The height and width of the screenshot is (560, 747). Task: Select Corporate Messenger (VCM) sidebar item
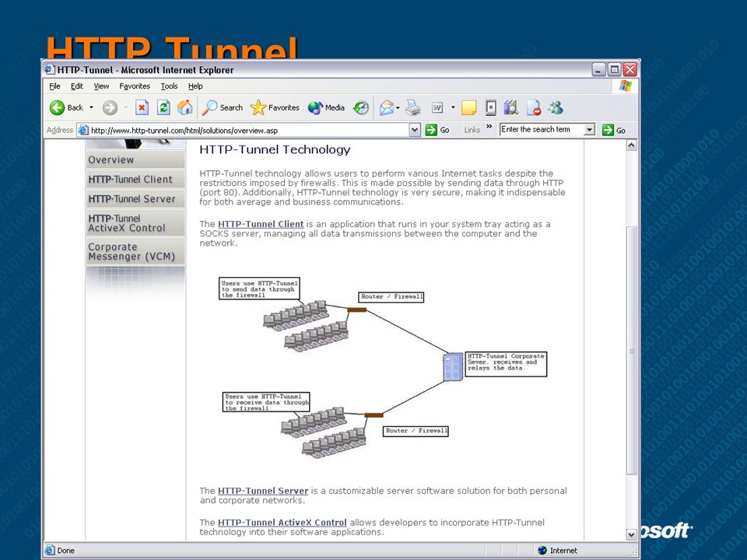click(135, 251)
